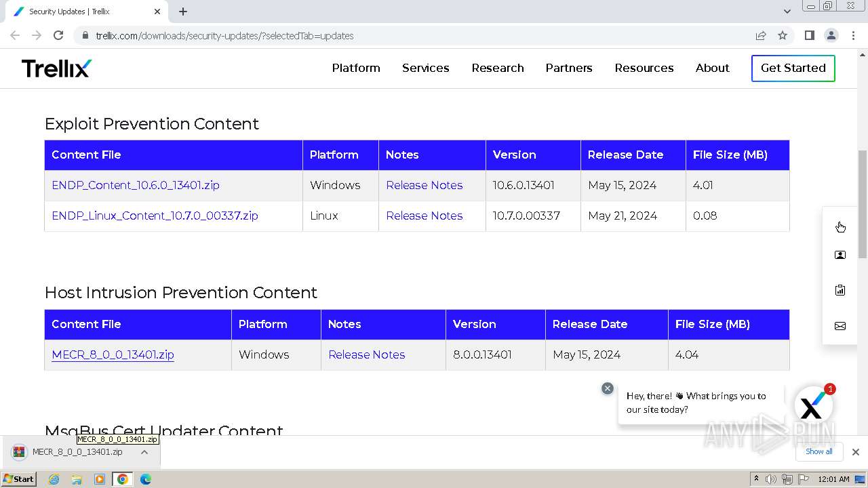Open tab search dropdown chevron

click(787, 12)
